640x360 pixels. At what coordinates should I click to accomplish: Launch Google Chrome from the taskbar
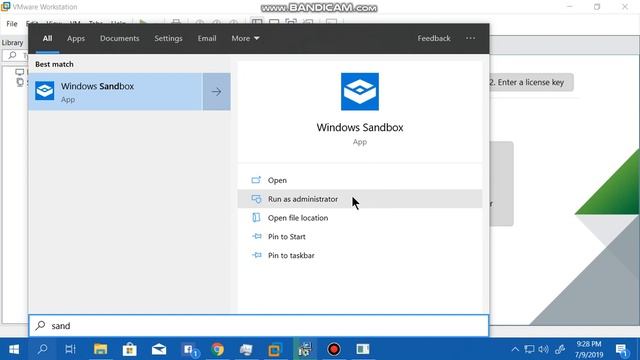click(x=218, y=349)
